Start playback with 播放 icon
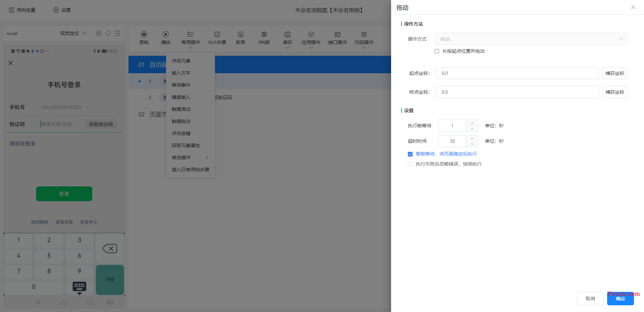The height and width of the screenshot is (312, 644). pyautogui.click(x=166, y=34)
